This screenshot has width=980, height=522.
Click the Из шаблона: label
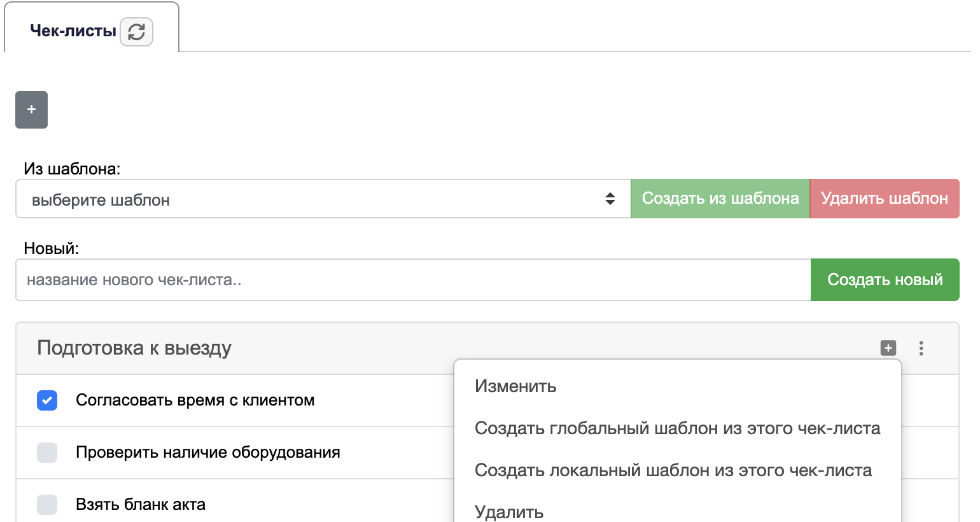coord(72,169)
